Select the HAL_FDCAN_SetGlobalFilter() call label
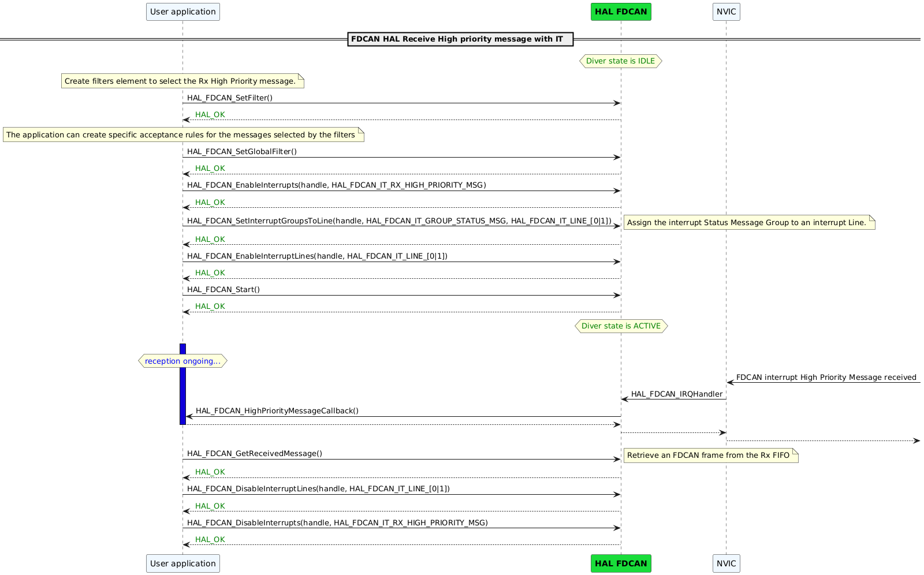This screenshot has width=924, height=575. click(241, 151)
